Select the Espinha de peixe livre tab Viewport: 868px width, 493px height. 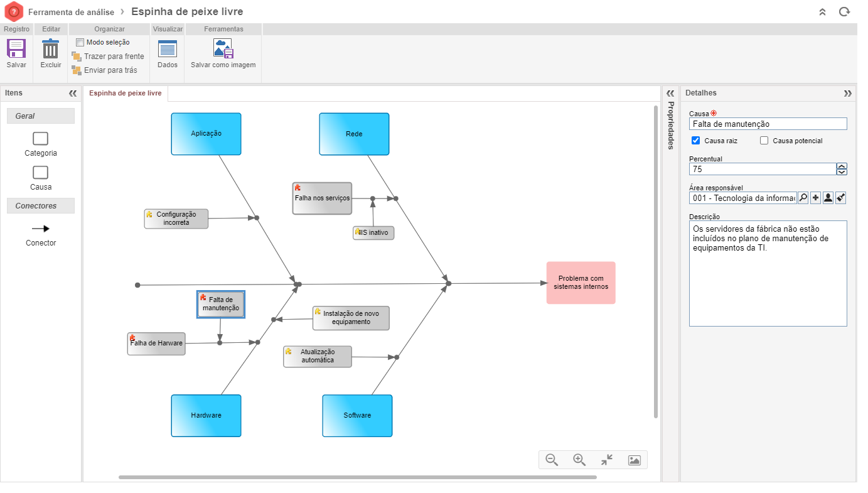[x=126, y=94]
